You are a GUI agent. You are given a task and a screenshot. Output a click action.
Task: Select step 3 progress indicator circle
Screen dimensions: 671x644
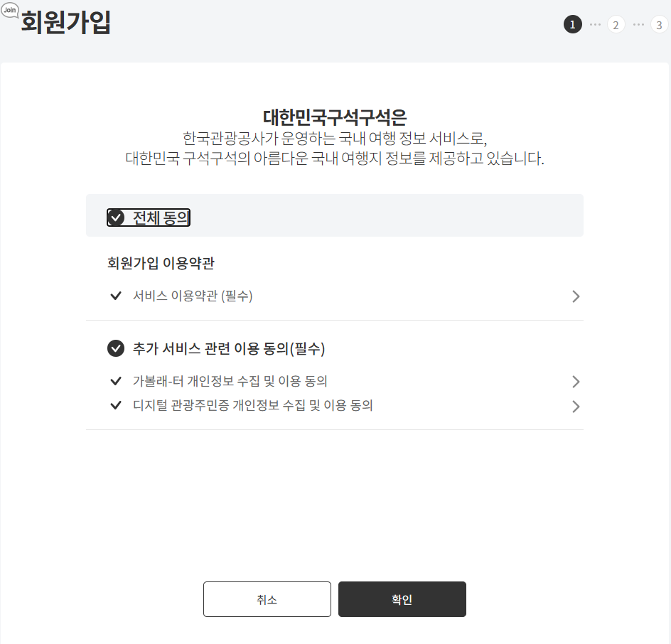(x=658, y=24)
